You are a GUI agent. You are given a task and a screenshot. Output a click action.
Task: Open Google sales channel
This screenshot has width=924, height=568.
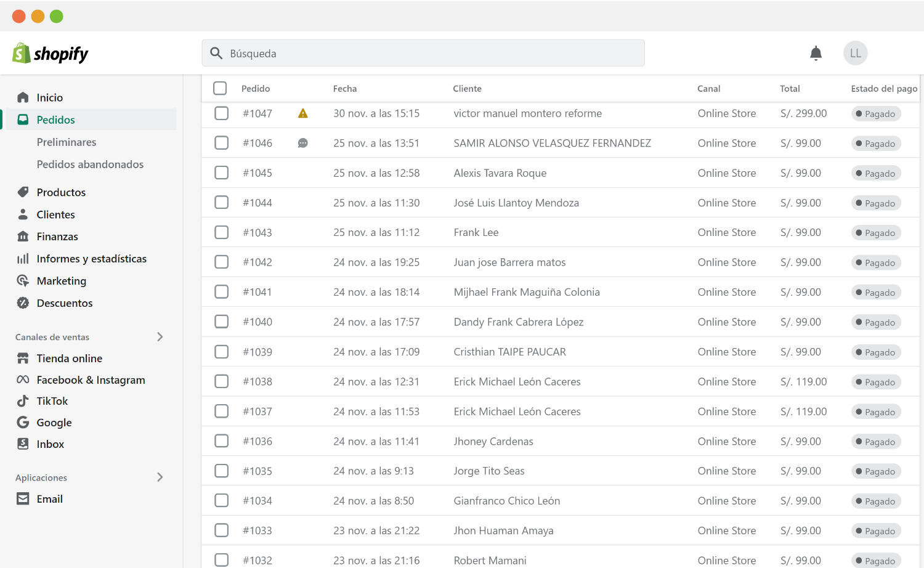point(54,423)
